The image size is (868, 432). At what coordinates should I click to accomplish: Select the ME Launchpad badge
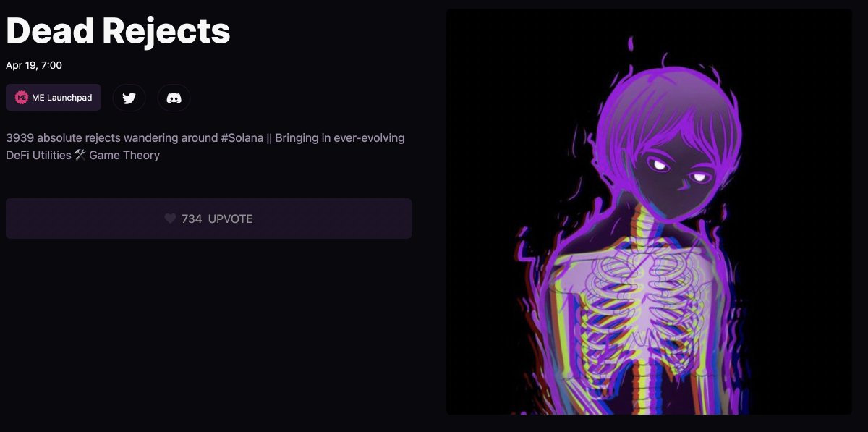[54, 98]
